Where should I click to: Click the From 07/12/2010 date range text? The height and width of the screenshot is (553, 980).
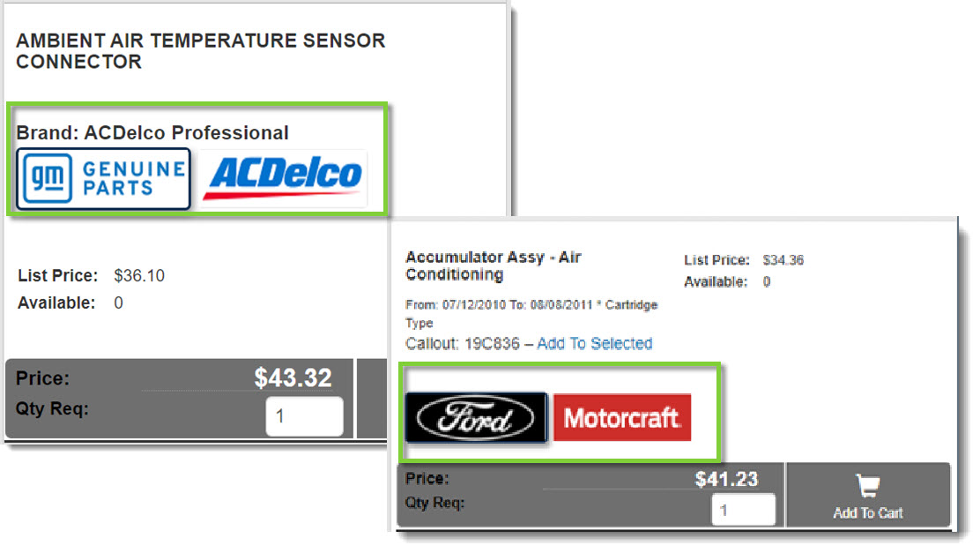[531, 305]
